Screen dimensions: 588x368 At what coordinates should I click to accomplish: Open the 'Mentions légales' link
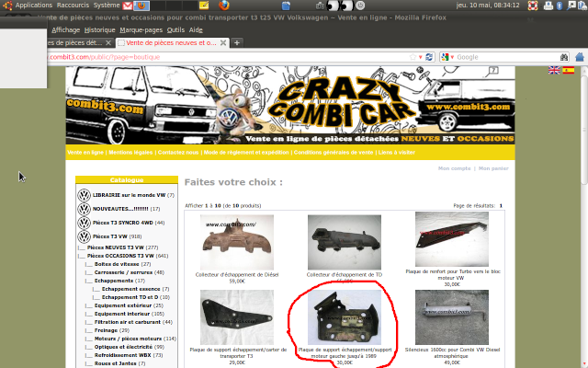[130, 153]
